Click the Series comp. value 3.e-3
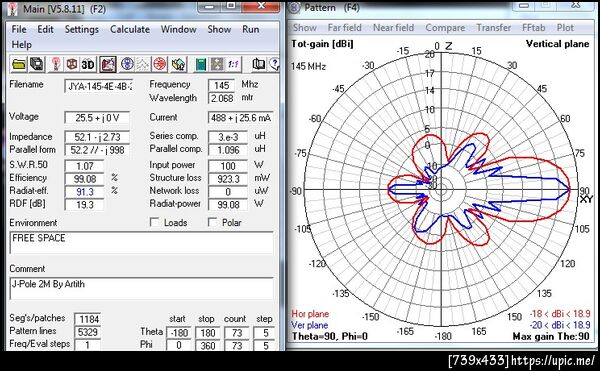 (x=228, y=137)
